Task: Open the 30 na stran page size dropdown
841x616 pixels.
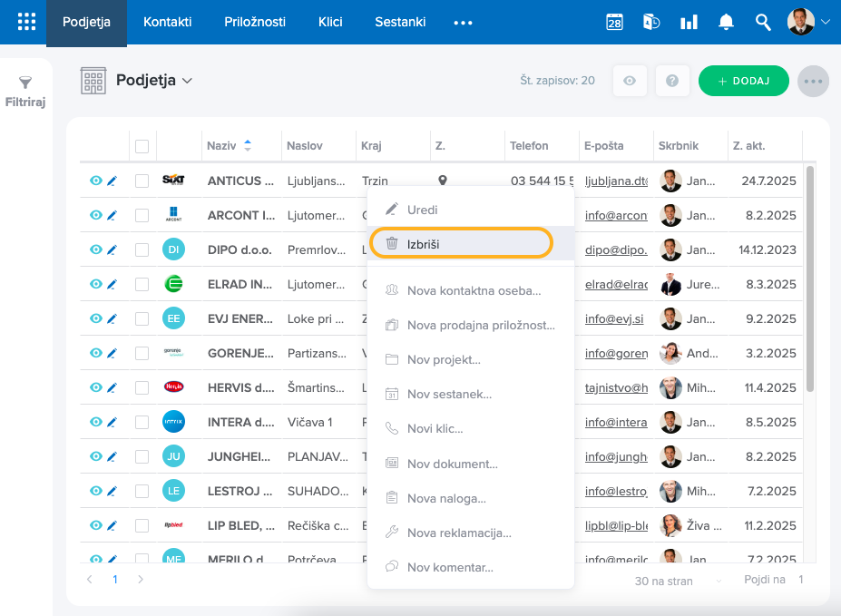Action: (679, 581)
